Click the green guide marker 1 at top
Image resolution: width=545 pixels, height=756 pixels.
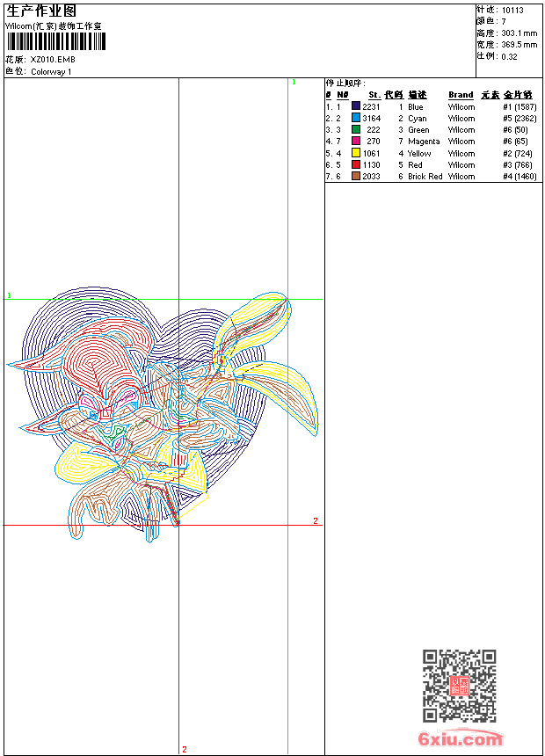[x=294, y=82]
